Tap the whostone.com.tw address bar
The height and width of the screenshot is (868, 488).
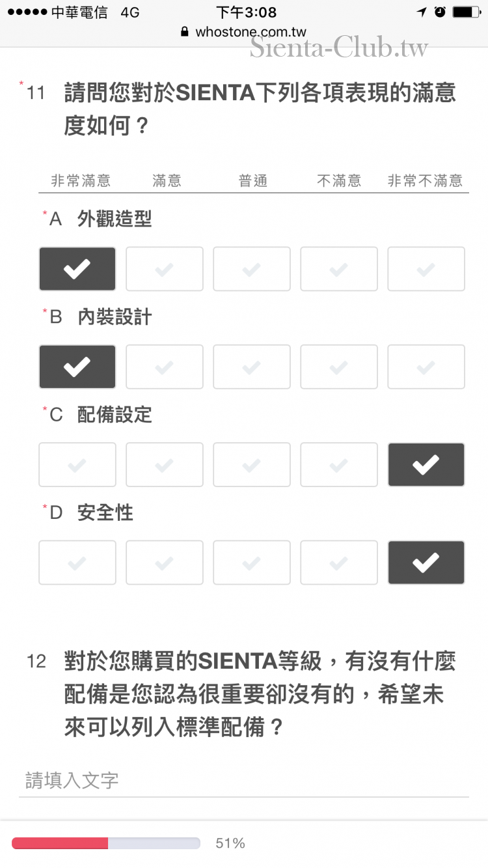point(251,32)
